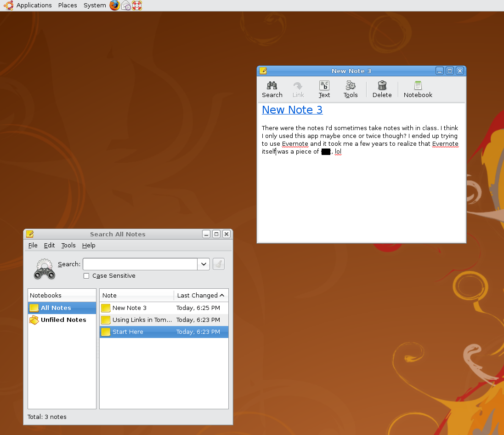Click the New Note 3 title link
The width and height of the screenshot is (504, 435).
tap(292, 110)
